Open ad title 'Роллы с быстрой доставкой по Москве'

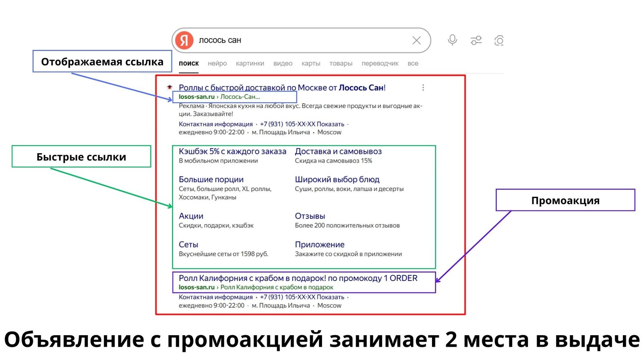pos(282,88)
